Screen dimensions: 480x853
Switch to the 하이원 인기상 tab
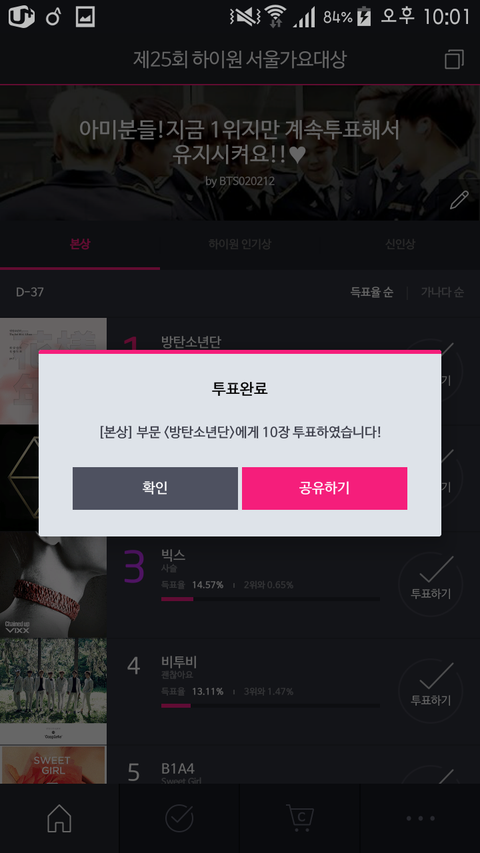click(239, 244)
